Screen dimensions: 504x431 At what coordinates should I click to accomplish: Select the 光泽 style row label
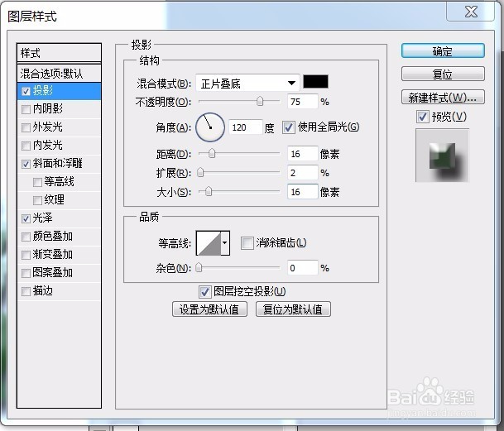pos(42,218)
